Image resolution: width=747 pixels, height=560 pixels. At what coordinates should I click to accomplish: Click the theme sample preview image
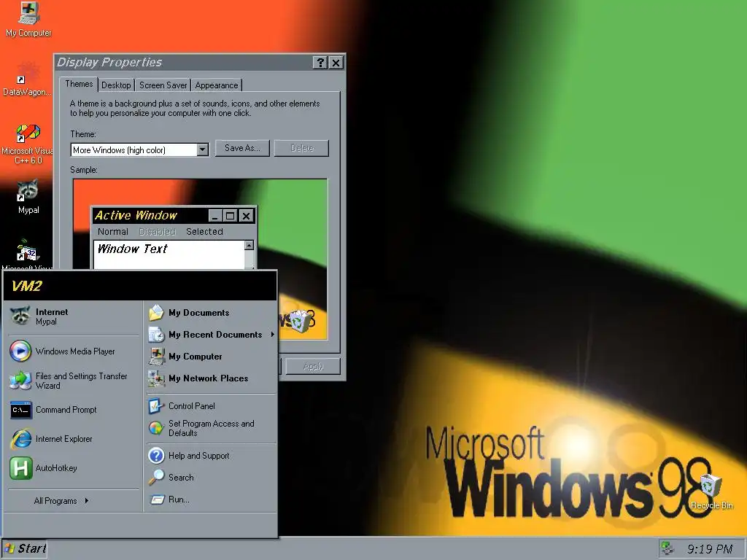(200, 259)
